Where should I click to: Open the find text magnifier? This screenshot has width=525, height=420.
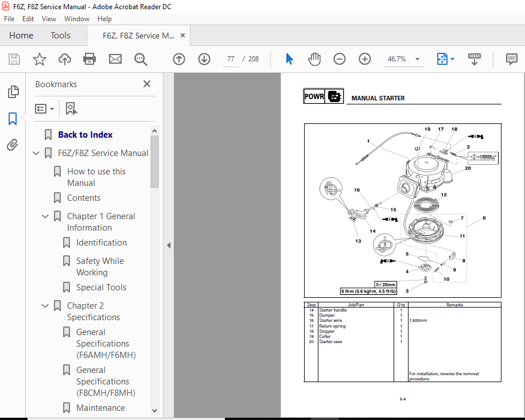tap(141, 59)
